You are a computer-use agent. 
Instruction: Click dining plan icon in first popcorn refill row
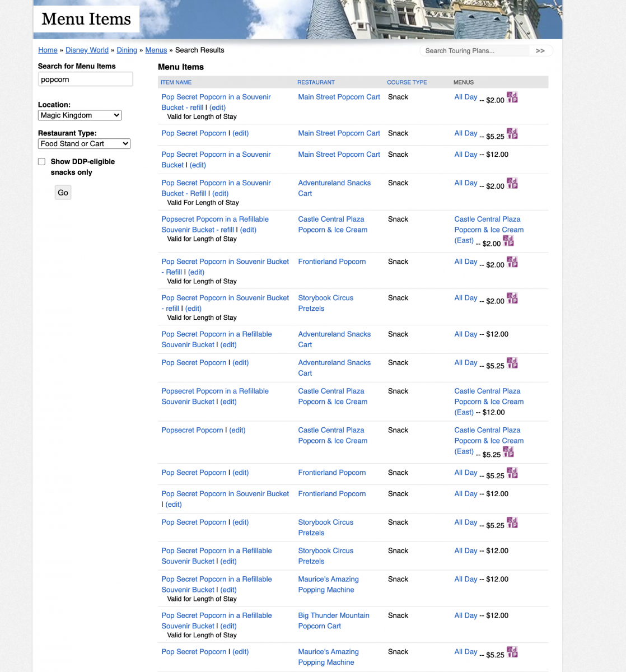click(512, 97)
